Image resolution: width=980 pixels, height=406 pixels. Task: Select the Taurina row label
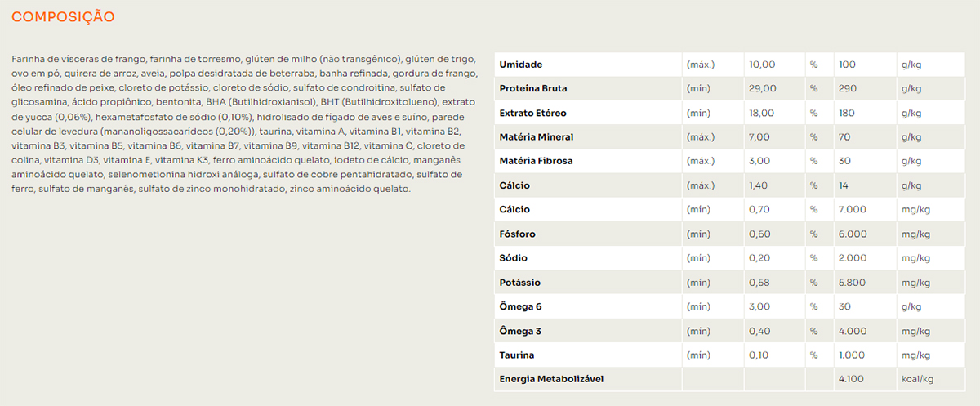pyautogui.click(x=517, y=355)
